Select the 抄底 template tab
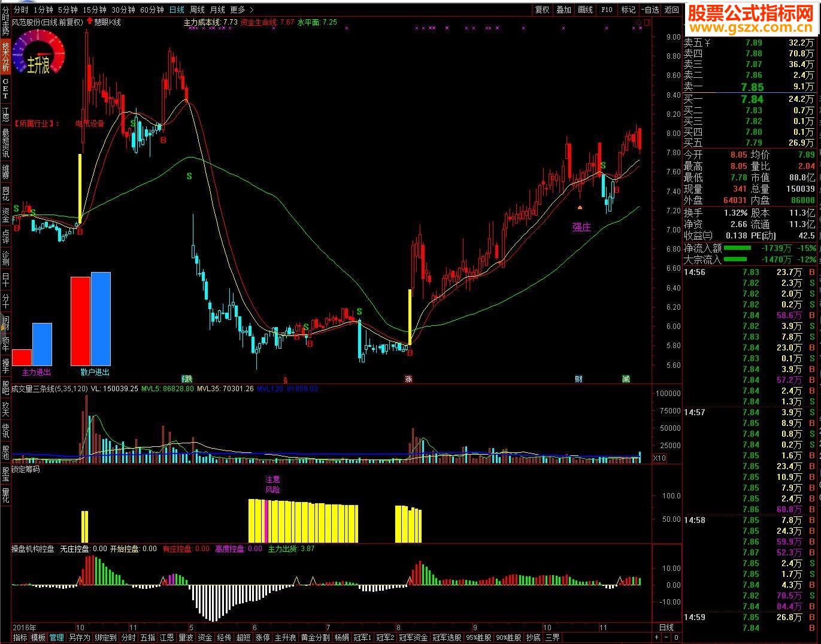 (x=533, y=637)
